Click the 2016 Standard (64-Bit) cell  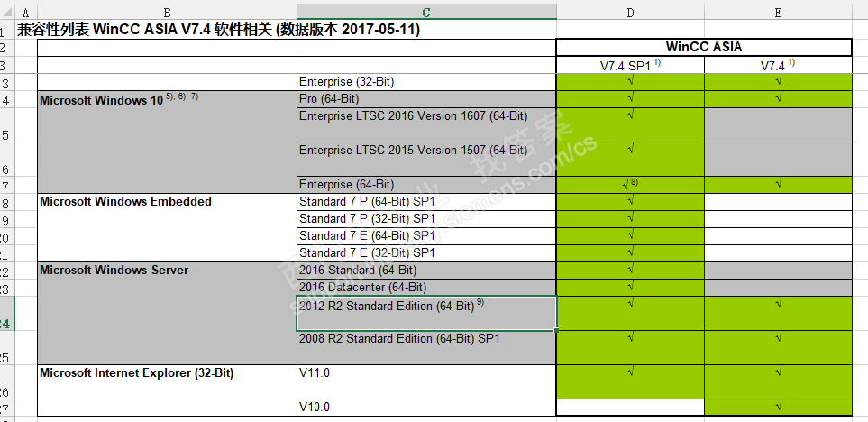(x=426, y=271)
